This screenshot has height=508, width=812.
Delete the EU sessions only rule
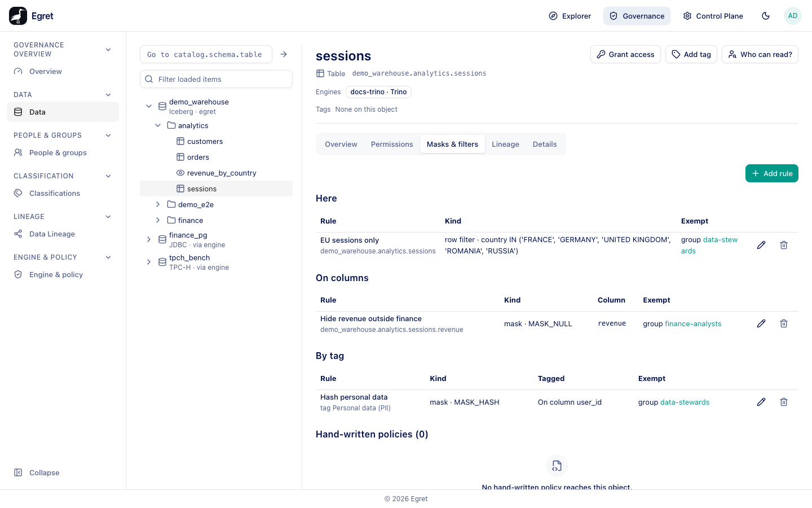tap(784, 245)
